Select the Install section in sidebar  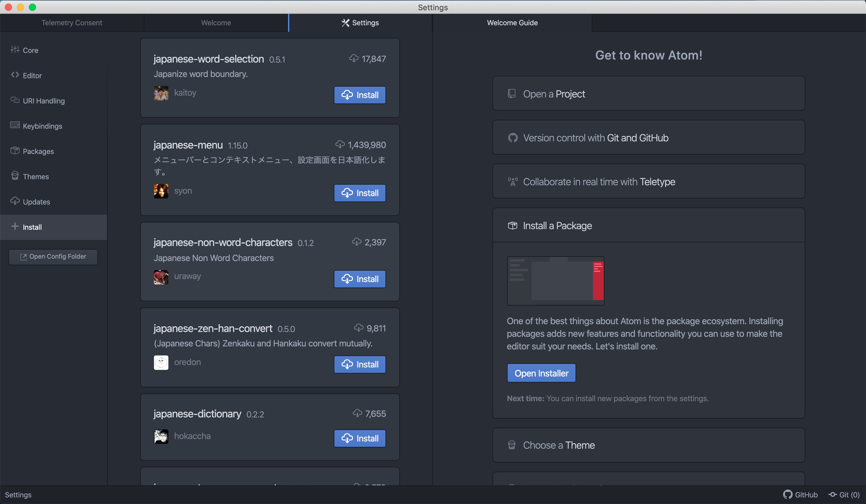pos(53,227)
